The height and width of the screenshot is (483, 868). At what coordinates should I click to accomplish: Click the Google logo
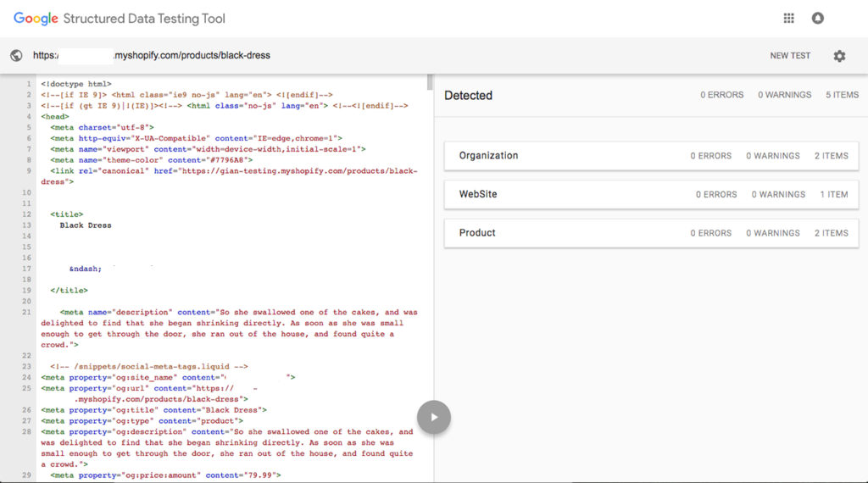[36, 19]
